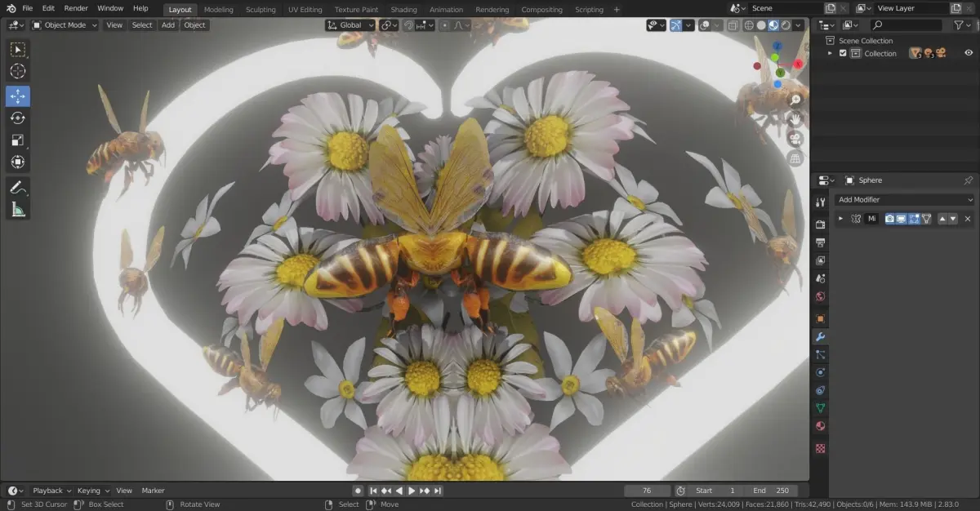Open the Edit menu
The image size is (980, 511).
[49, 8]
